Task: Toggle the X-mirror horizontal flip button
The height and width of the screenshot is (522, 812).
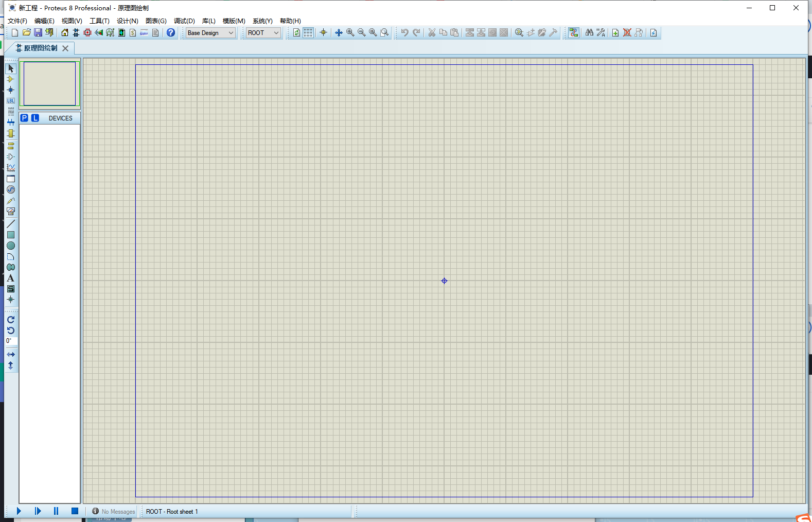Action: point(10,355)
